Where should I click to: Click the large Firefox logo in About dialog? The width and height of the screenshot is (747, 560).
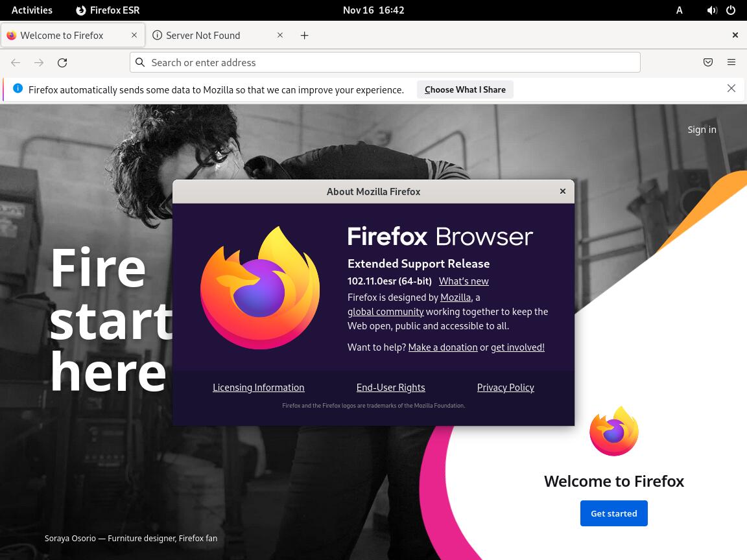260,288
